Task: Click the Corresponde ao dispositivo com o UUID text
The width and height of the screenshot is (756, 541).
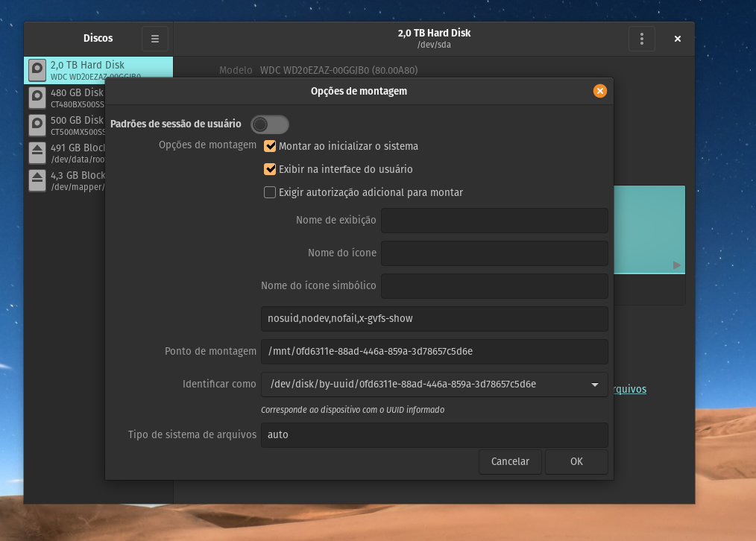Action: [353, 410]
